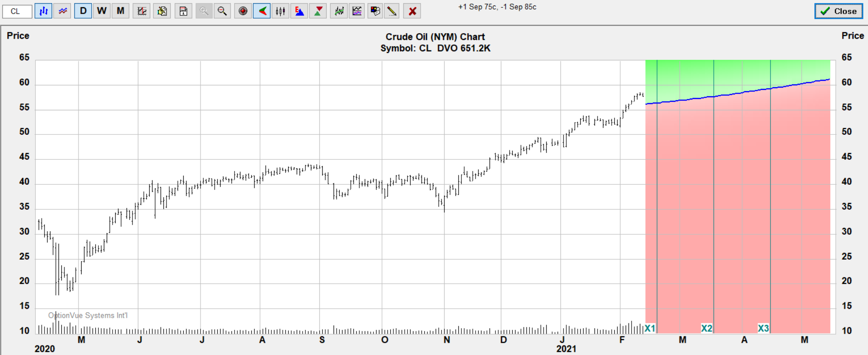Click the 'Symbol: CL DVO 651.2K' text
Viewport: 868px width, 355px height.
pyautogui.click(x=435, y=48)
